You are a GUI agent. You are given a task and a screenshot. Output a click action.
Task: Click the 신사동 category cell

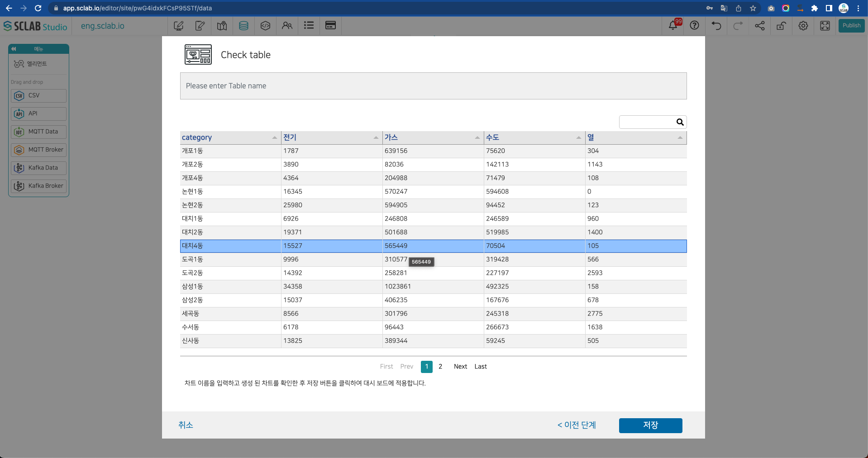230,341
